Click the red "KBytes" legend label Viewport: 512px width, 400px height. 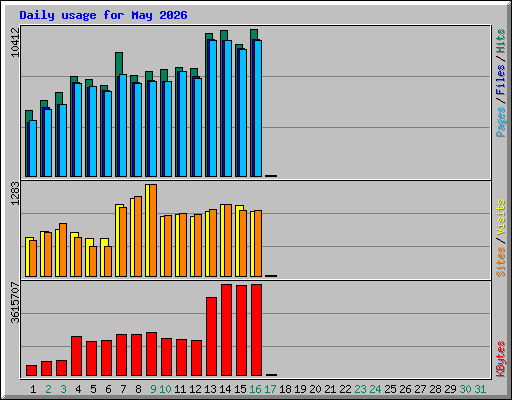pyautogui.click(x=500, y=359)
